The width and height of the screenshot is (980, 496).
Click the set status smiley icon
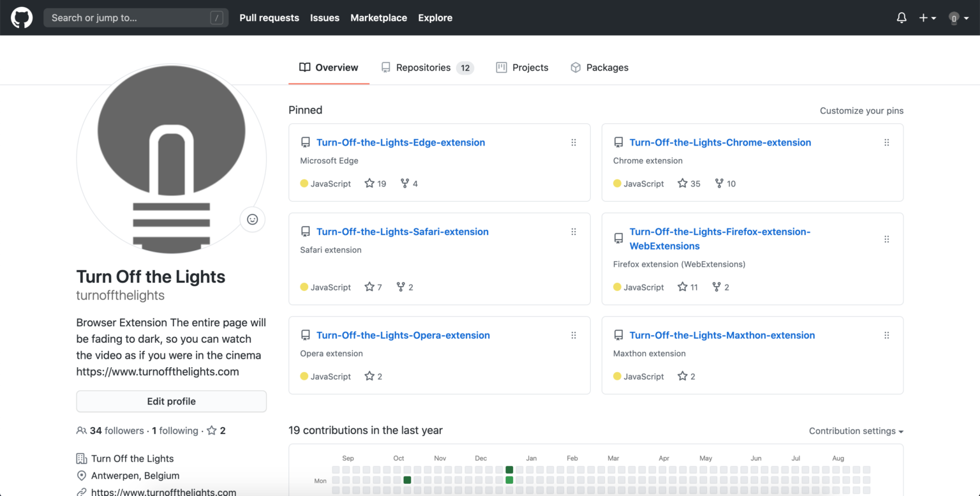click(253, 220)
